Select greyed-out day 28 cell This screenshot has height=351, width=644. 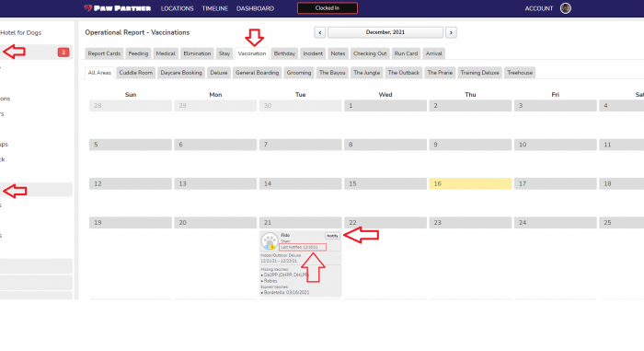[131, 106]
